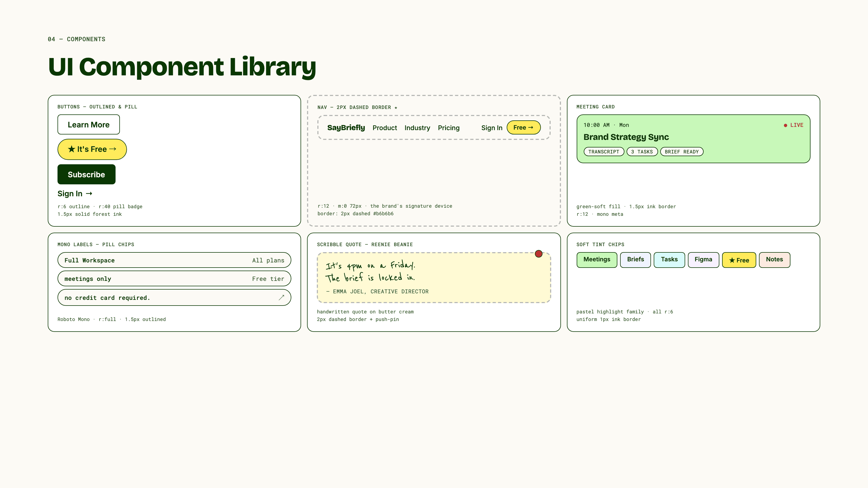Click the yellow It's Free pill button

tap(92, 149)
